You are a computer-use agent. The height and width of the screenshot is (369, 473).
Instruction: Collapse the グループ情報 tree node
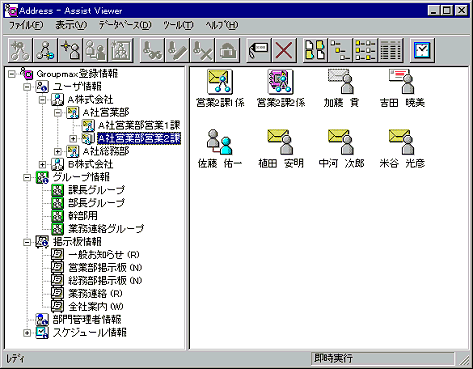coord(27,177)
